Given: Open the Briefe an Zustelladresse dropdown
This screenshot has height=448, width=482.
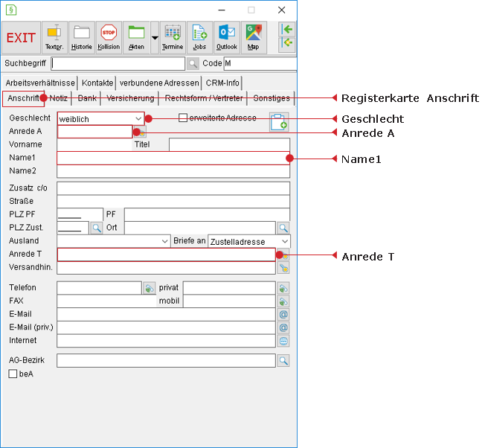Looking at the screenshot, I should coord(249,241).
